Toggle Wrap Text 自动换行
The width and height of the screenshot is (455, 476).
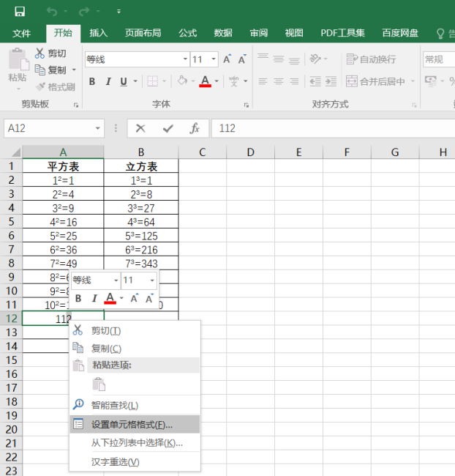[371, 59]
